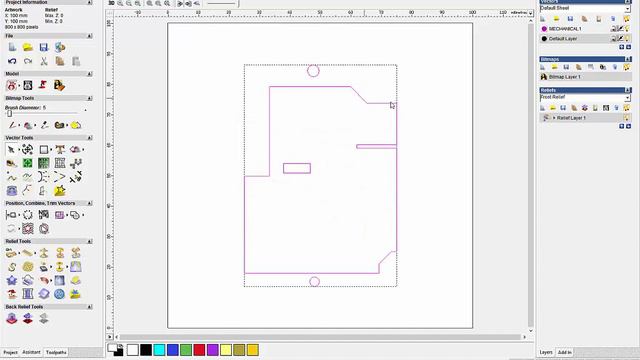Click the blue star relief tool icon

(11, 281)
